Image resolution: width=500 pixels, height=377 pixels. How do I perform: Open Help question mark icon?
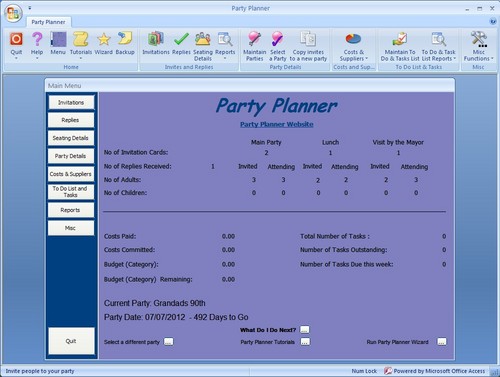pos(37,39)
